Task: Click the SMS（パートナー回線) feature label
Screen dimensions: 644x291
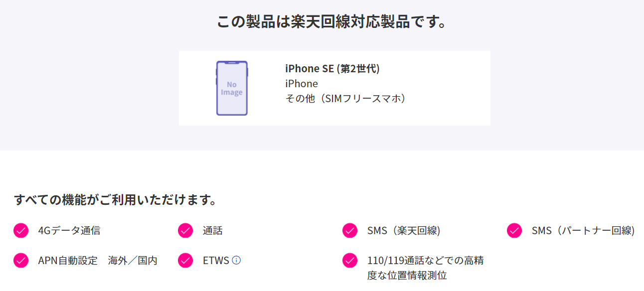Action: 583,231
